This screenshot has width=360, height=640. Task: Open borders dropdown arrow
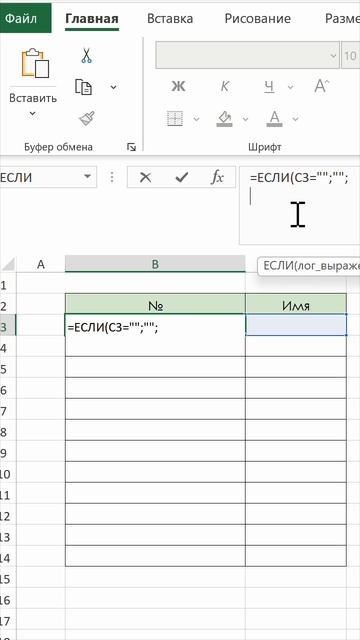pos(196,119)
